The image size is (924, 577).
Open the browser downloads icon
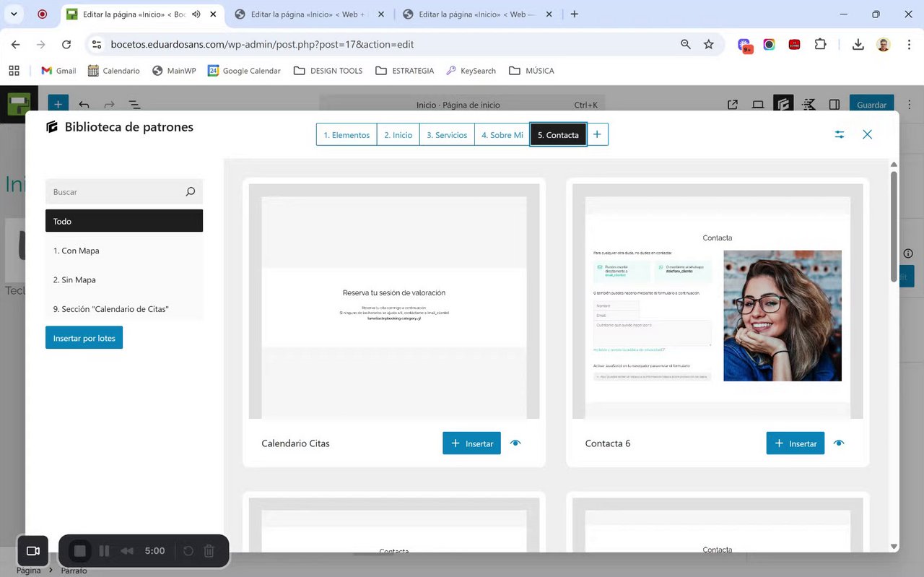click(858, 45)
